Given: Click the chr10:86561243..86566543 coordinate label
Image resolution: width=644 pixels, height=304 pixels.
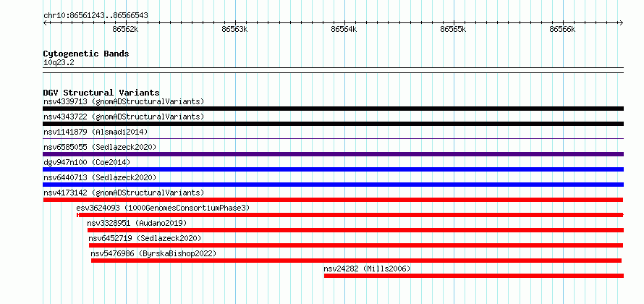Looking at the screenshot, I should [96, 16].
